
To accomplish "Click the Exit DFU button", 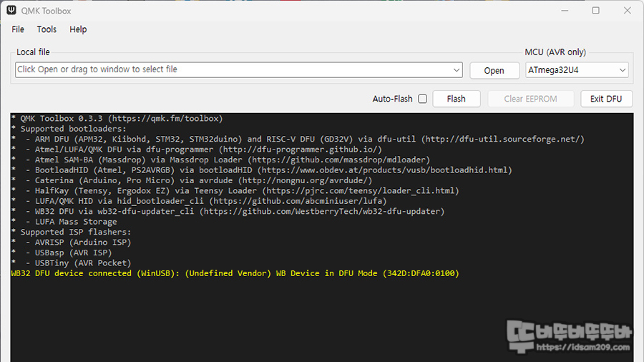I will tap(606, 99).
